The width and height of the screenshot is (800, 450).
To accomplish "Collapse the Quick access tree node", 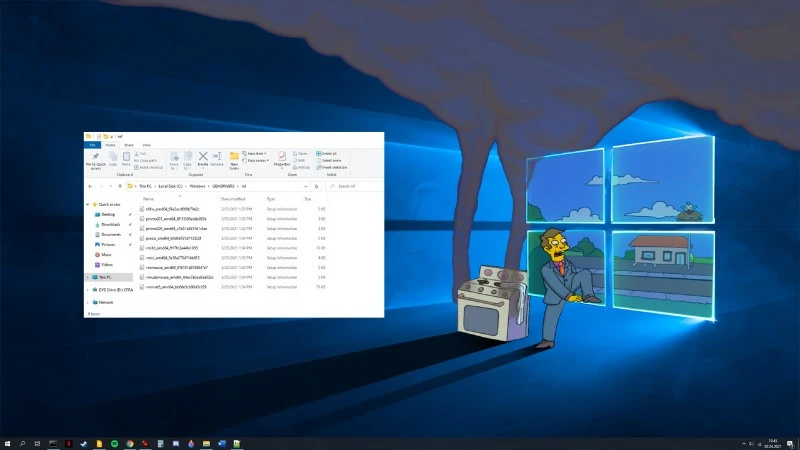I will pos(87,204).
